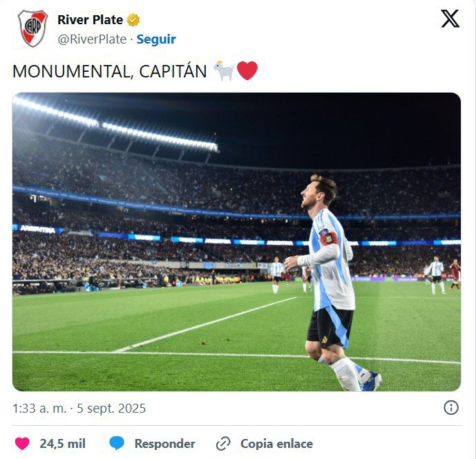Screen dimensions: 476x459
Task: Open the @RiverPlate handle link
Action: coord(92,39)
